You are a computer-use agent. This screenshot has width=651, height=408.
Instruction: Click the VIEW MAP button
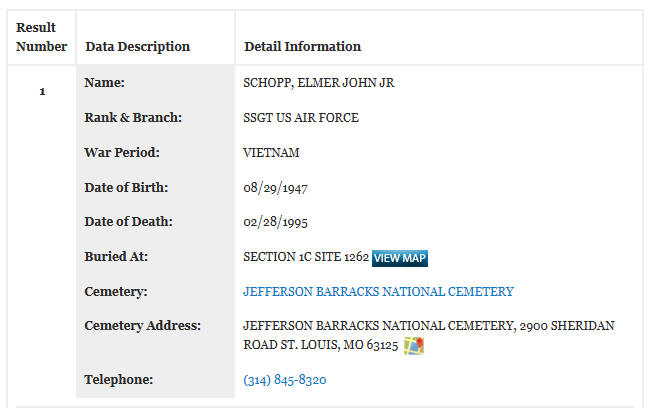[400, 258]
